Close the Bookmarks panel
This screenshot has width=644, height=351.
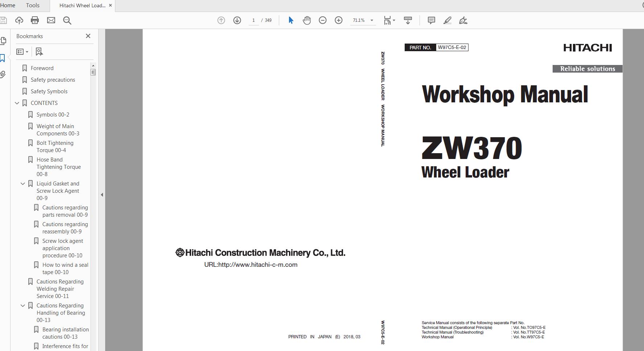88,36
